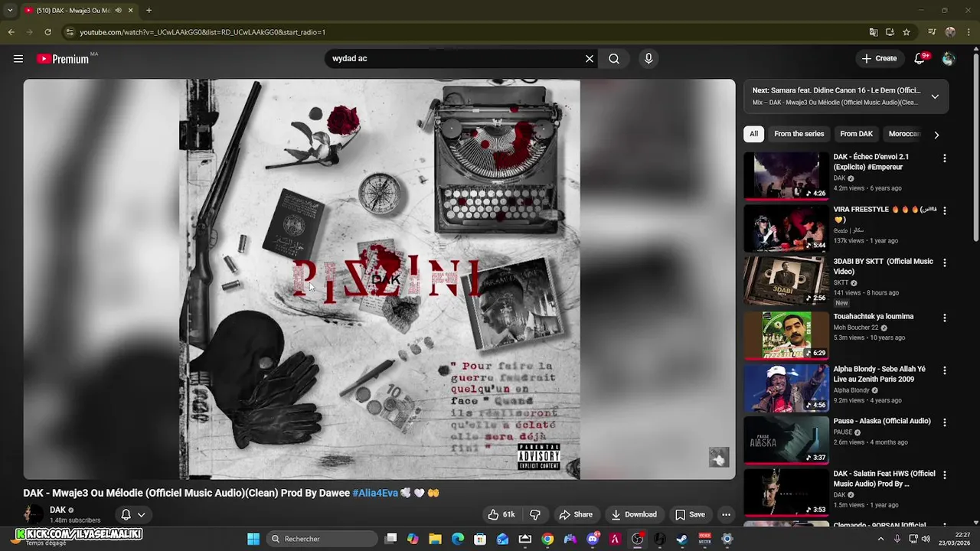Screen dimensions: 980x551
Task: Open translate page icon in address bar
Action: click(874, 32)
